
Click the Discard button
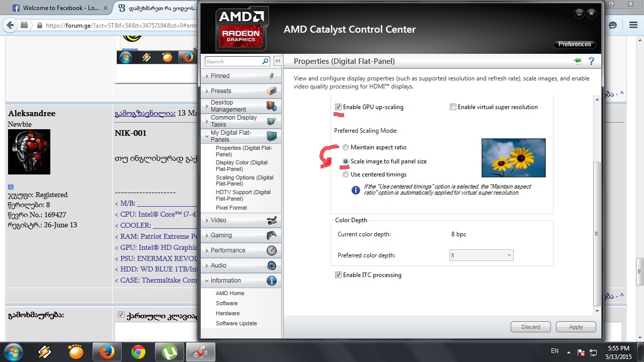tap(531, 327)
